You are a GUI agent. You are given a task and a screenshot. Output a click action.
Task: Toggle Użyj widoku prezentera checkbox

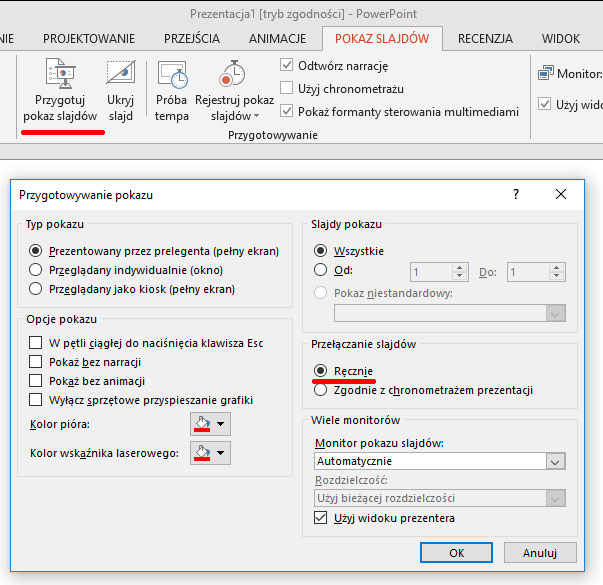pyautogui.click(x=320, y=518)
